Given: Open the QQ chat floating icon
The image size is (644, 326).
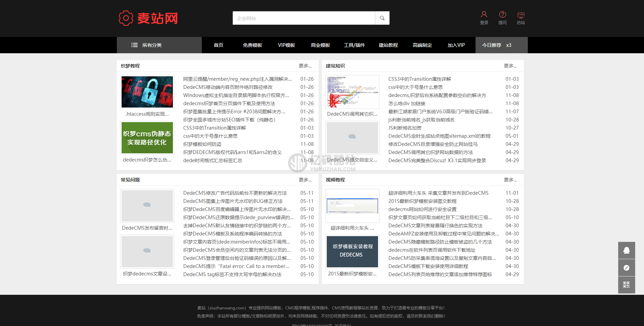Looking at the screenshot, I should click(626, 250).
